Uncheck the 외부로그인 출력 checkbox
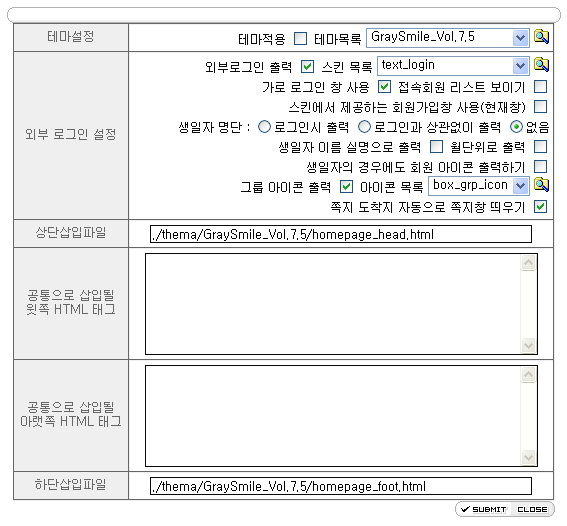The width and height of the screenshot is (567, 526). 307,67
